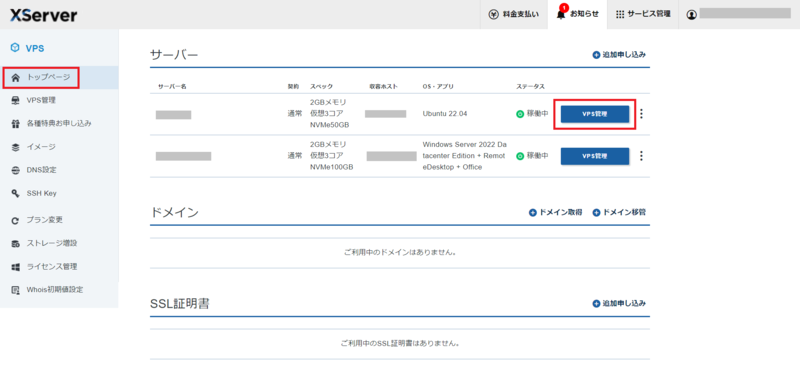Click NVMe50GB spec text
The width and height of the screenshot is (800, 368).
pyautogui.click(x=329, y=125)
